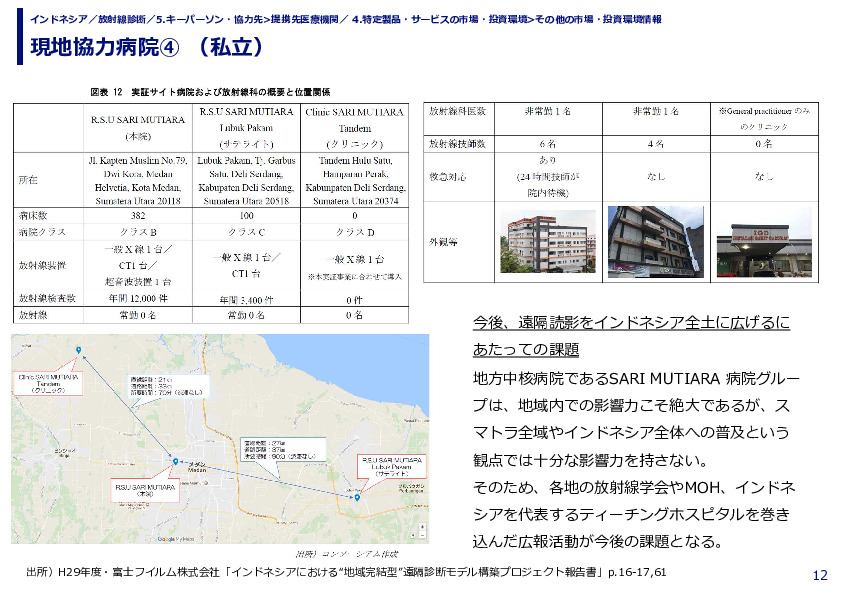This screenshot has width=842, height=595.
Task: Click the equipment cell with 超音波装置 1 台
Action: 138,265
